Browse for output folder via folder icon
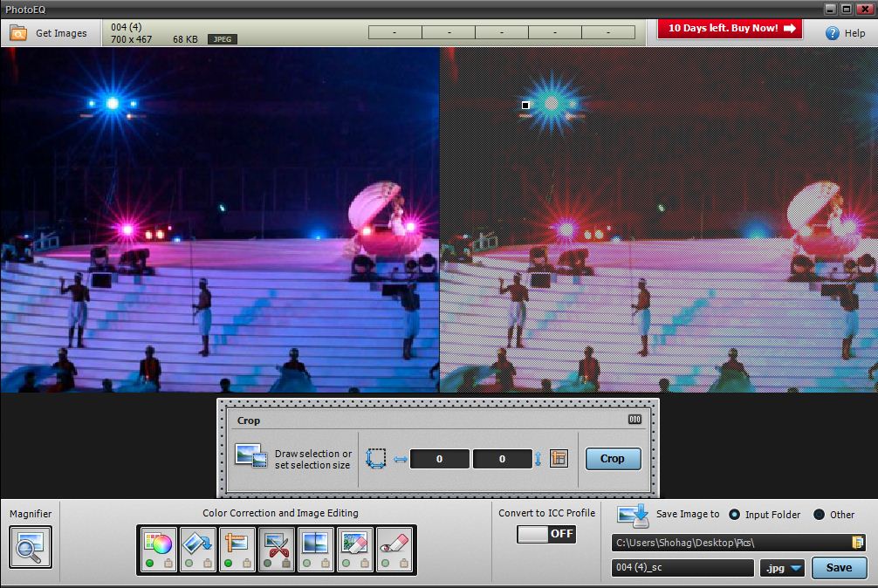 coord(857,543)
